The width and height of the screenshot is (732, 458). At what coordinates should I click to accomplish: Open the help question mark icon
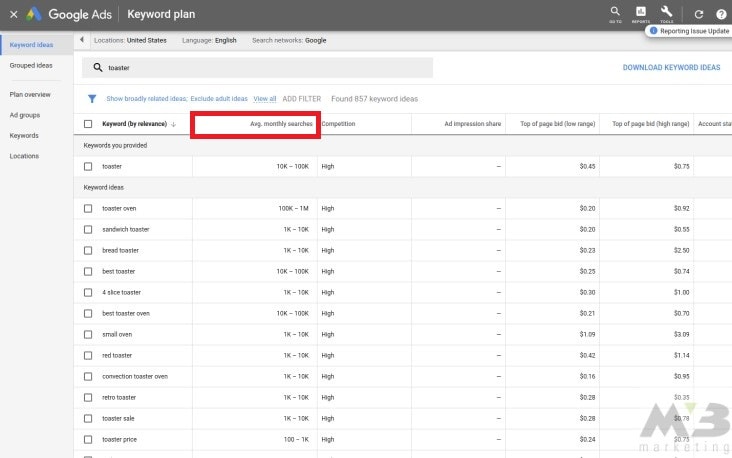click(x=721, y=14)
